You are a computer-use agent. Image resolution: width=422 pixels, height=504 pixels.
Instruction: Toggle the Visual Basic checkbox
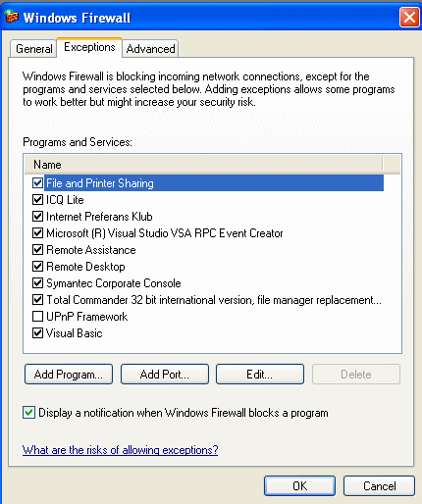point(37,332)
